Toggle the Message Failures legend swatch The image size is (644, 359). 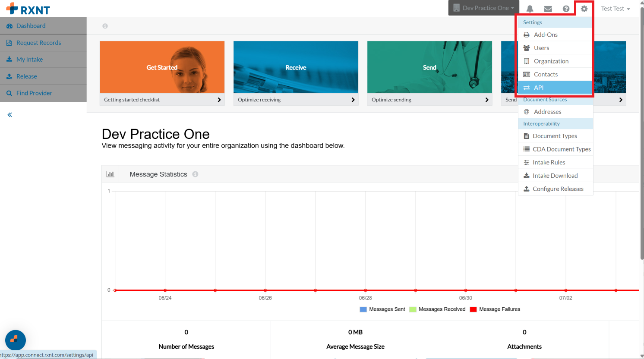[473, 309]
